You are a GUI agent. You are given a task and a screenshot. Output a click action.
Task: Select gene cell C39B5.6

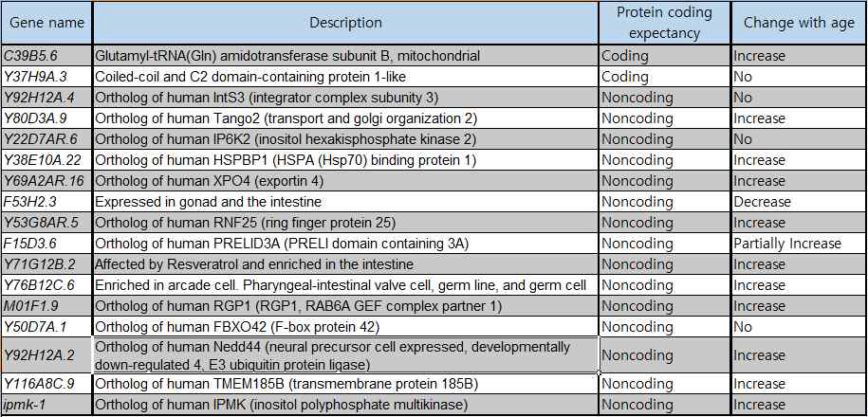46,55
